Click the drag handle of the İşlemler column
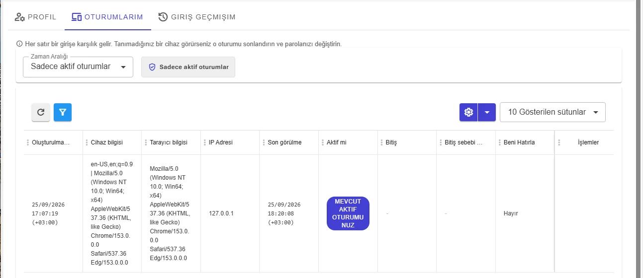The width and height of the screenshot is (644, 278). [x=559, y=142]
